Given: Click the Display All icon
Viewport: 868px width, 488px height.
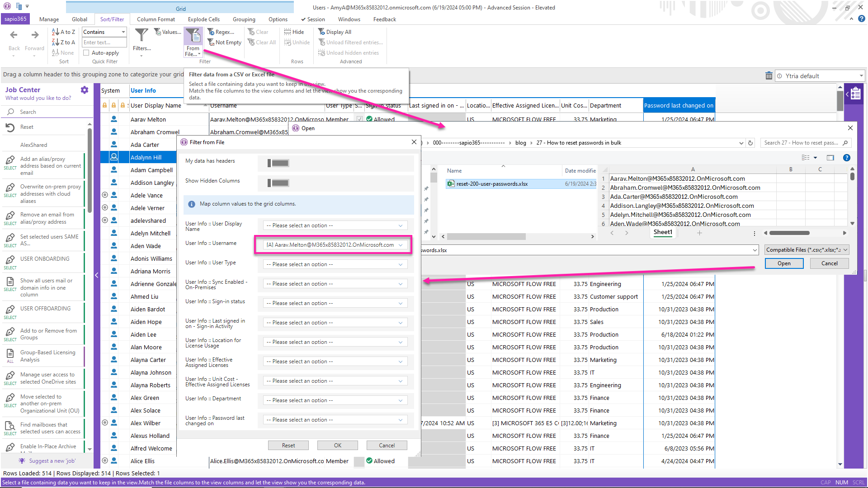Looking at the screenshot, I should 322,32.
